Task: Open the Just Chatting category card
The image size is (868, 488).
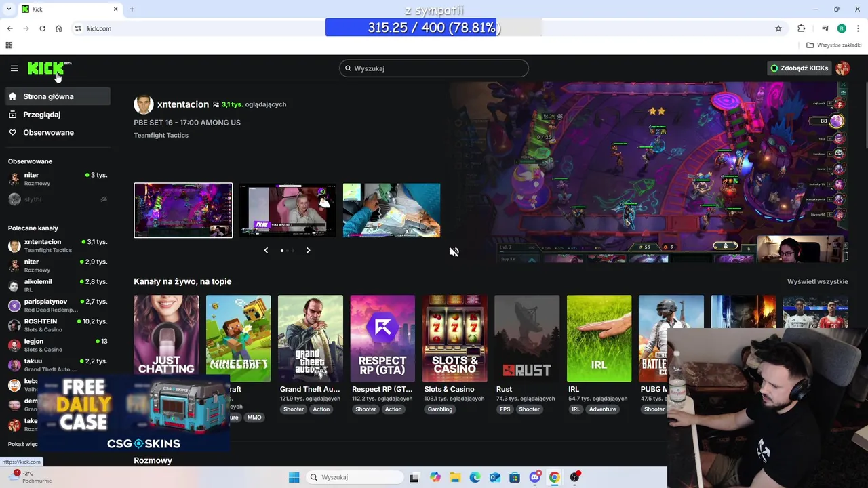Action: point(166,338)
